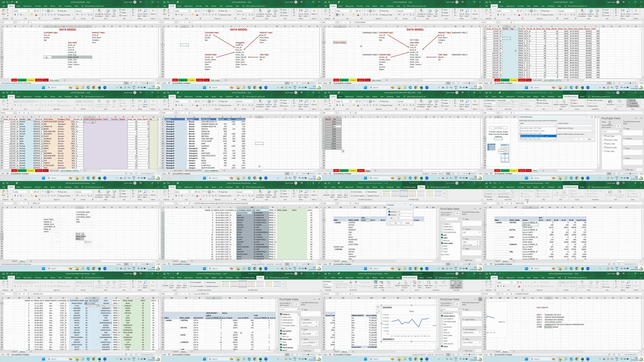This screenshot has width=644, height=362.
Task: Switch to the Active tab in PivotTable Fields
Action: 604,122
